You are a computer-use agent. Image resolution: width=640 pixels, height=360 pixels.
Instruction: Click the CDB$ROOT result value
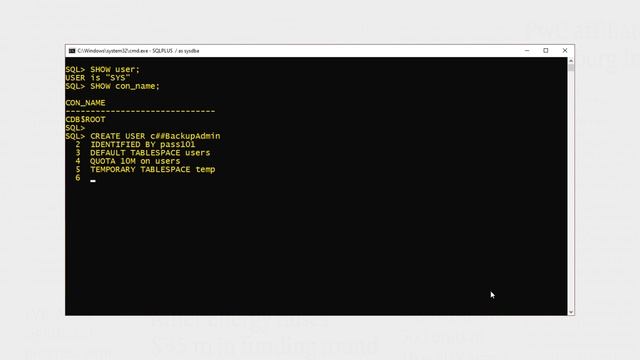click(x=85, y=120)
